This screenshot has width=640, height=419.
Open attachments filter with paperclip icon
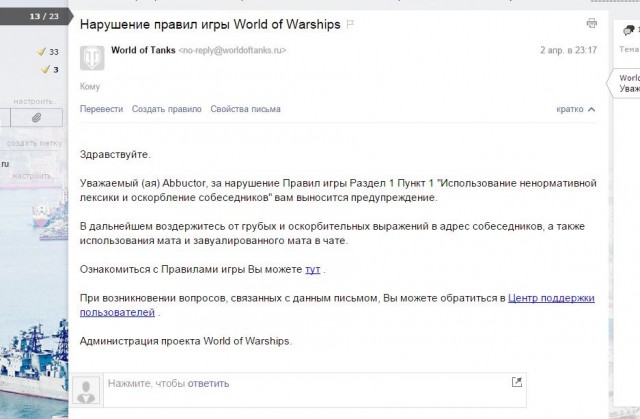tap(36, 118)
